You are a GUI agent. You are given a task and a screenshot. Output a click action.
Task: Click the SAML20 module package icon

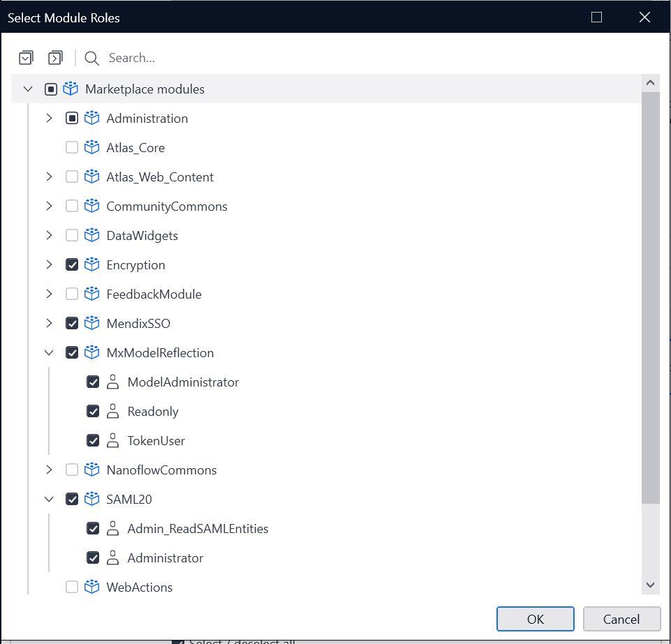tap(91, 499)
